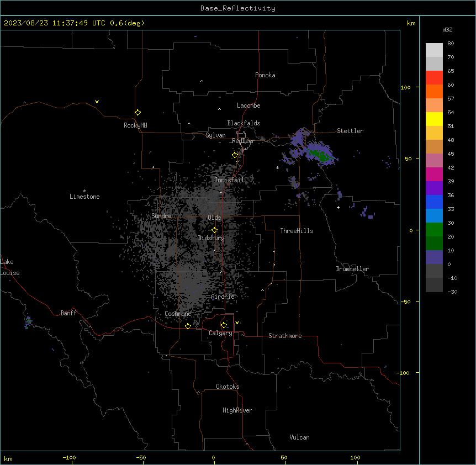
Task: Pick the red 60-65 dBZ swatch
Action: pos(434,78)
